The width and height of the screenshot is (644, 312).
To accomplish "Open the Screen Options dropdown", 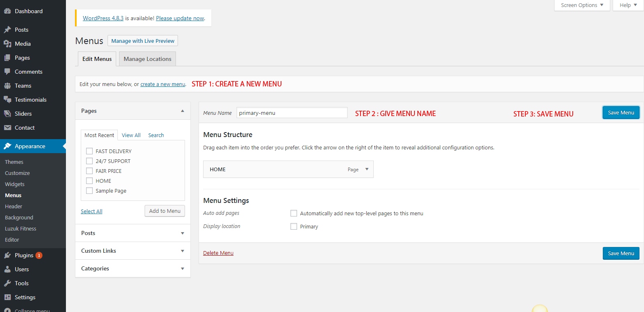I will [x=582, y=5].
